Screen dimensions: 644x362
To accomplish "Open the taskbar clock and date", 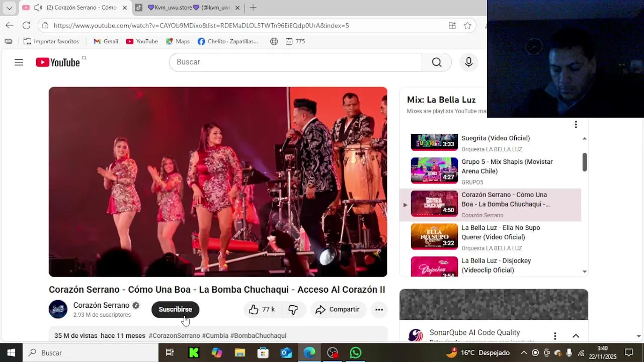I will point(602,353).
